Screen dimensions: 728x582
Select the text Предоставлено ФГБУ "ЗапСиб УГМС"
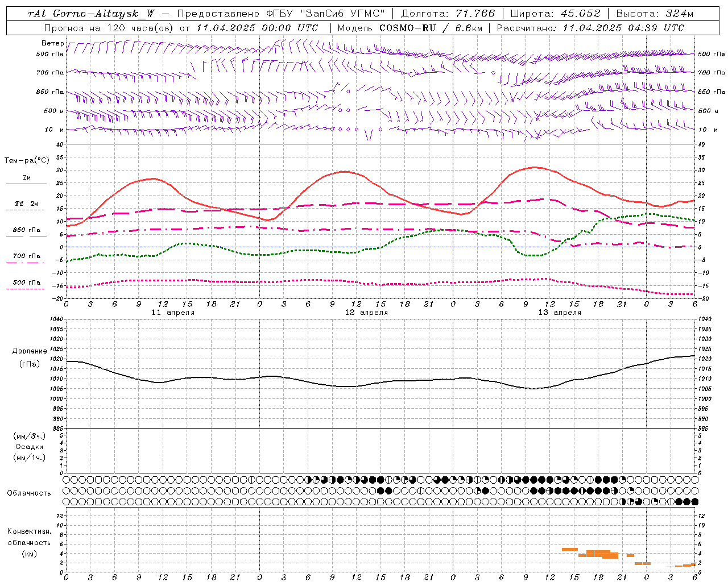[x=281, y=14]
